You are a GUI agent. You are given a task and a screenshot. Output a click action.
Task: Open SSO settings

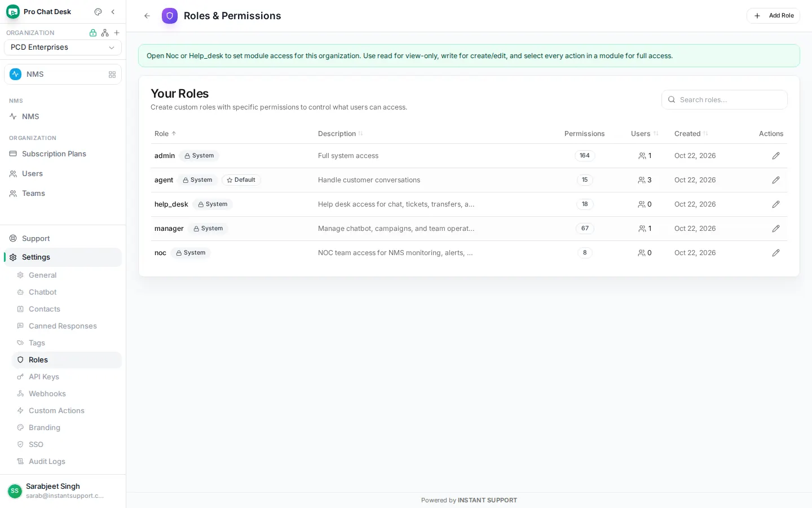coord(67,445)
